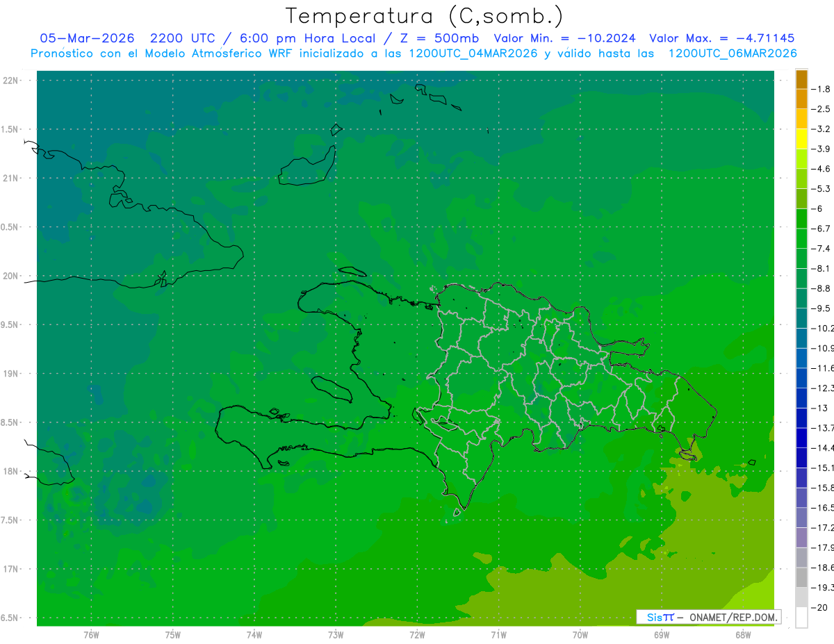Click the "-20" colorbar value
The height and width of the screenshot is (644, 834).
point(819,608)
